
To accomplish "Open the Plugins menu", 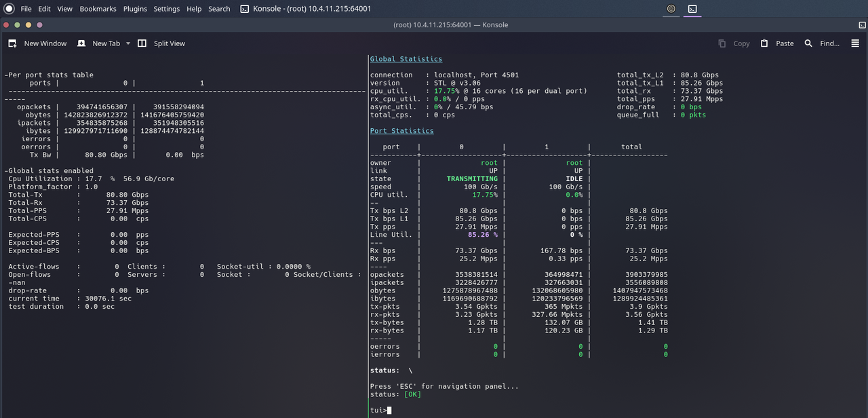I will click(135, 9).
